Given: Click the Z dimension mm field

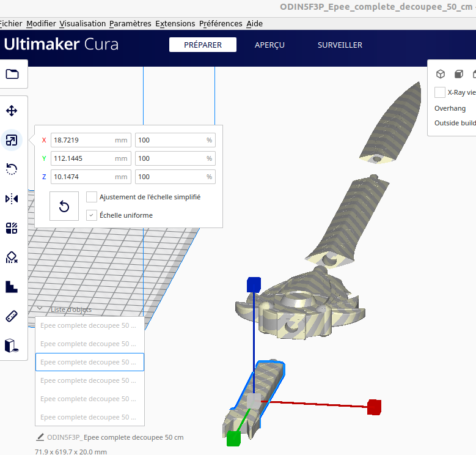Looking at the screenshot, I should [x=91, y=177].
